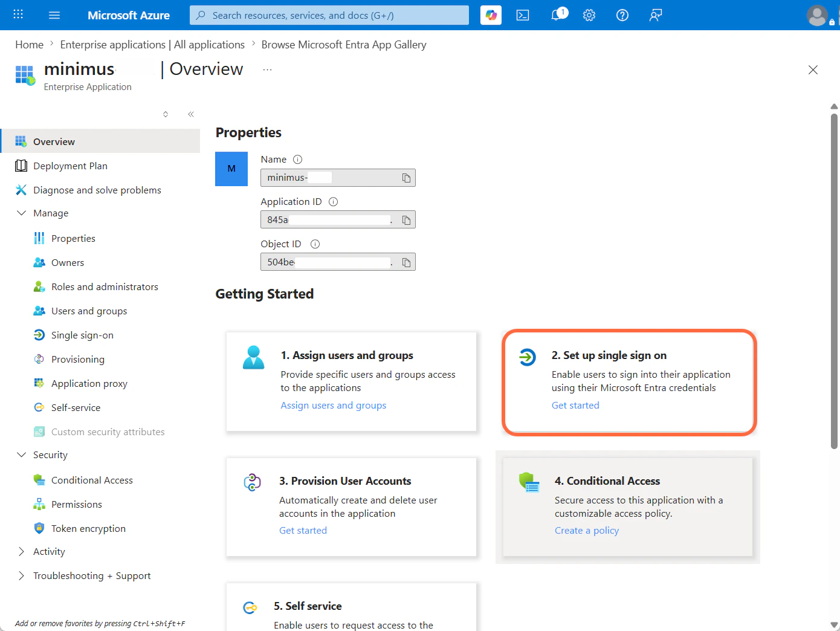Show info tooltip next to Object ID
The width and height of the screenshot is (840, 631).
pyautogui.click(x=315, y=244)
